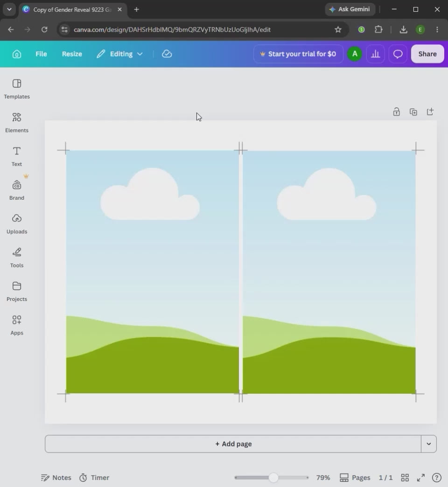
Task: Bookmark this page with the star icon
Action: tap(338, 29)
